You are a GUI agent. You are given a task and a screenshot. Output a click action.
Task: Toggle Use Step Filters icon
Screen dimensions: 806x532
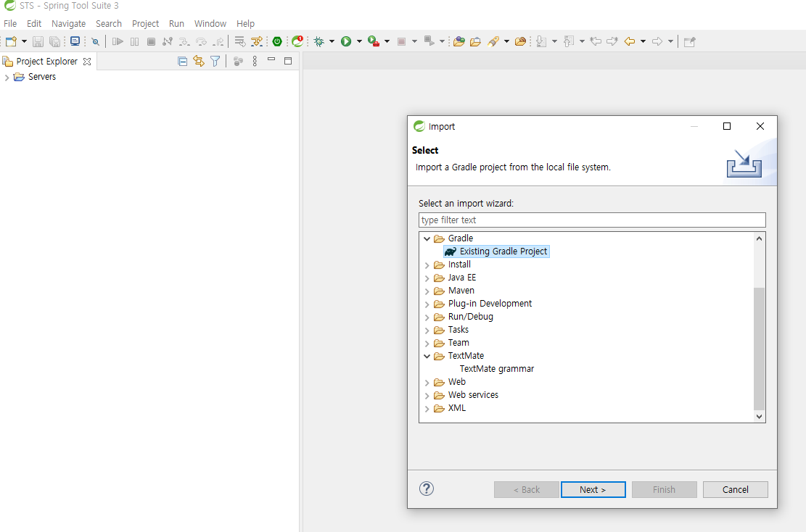[x=257, y=41]
